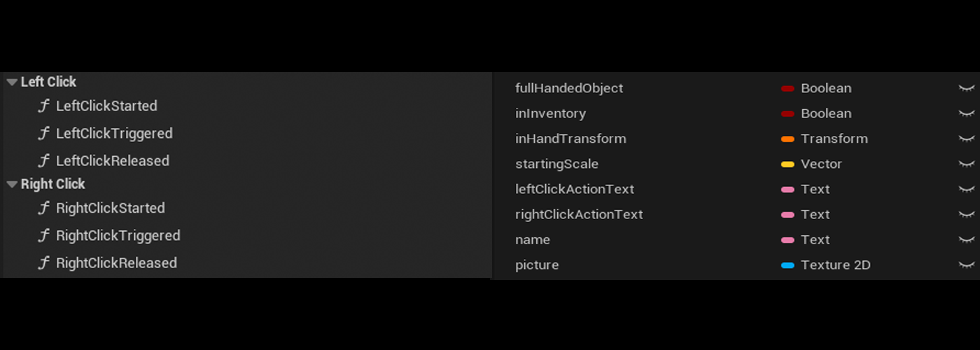Collapse the Left Click category
Image resolution: width=980 pixels, height=350 pixels.
pos(12,83)
